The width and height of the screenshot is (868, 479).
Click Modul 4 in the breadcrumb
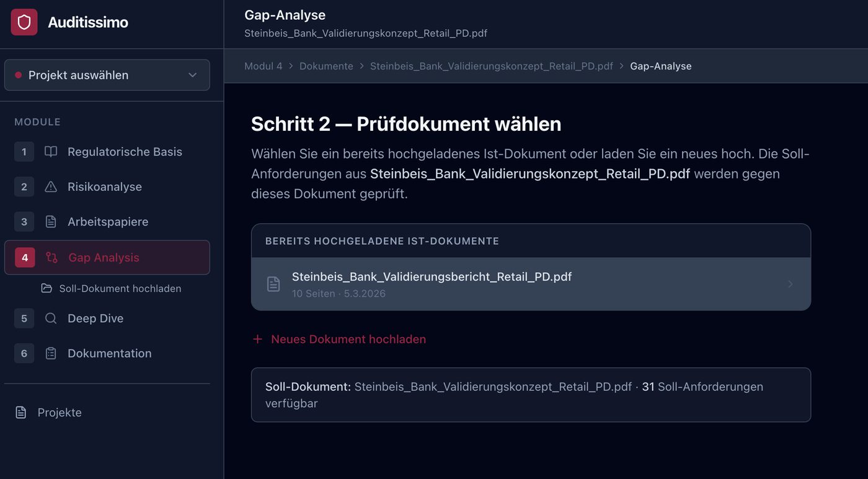click(262, 66)
